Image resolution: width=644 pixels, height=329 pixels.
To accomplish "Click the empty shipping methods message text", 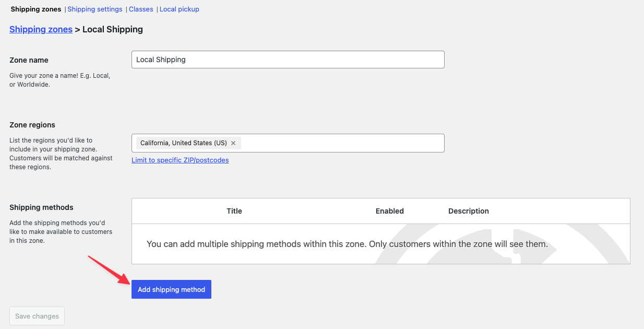I will pyautogui.click(x=347, y=244).
